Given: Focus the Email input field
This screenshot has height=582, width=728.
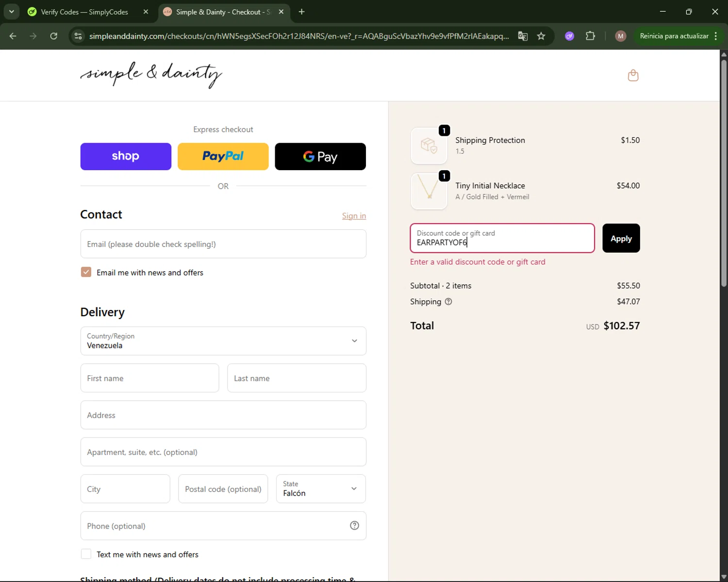Looking at the screenshot, I should pos(223,244).
